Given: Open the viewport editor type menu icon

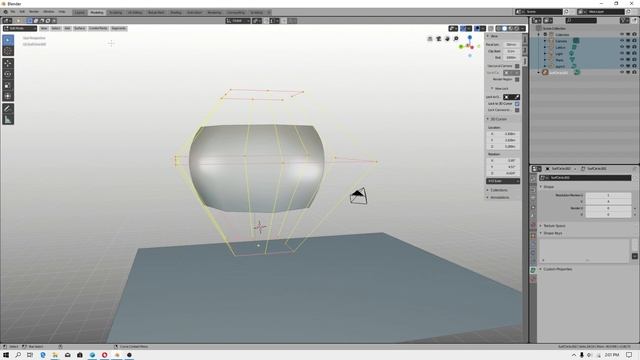Looking at the screenshot, I should pyautogui.click(x=7, y=20).
